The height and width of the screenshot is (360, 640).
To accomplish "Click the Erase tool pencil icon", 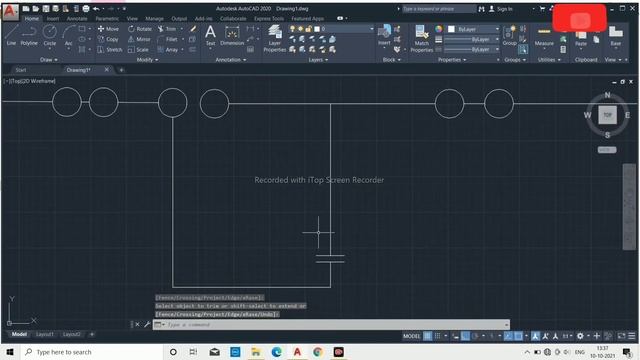I will point(193,29).
